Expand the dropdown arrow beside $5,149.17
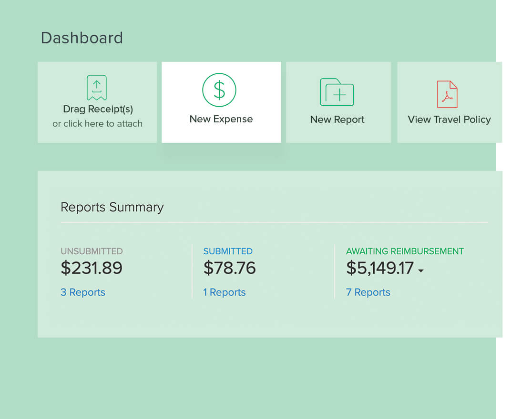The height and width of the screenshot is (419, 532). point(420,270)
